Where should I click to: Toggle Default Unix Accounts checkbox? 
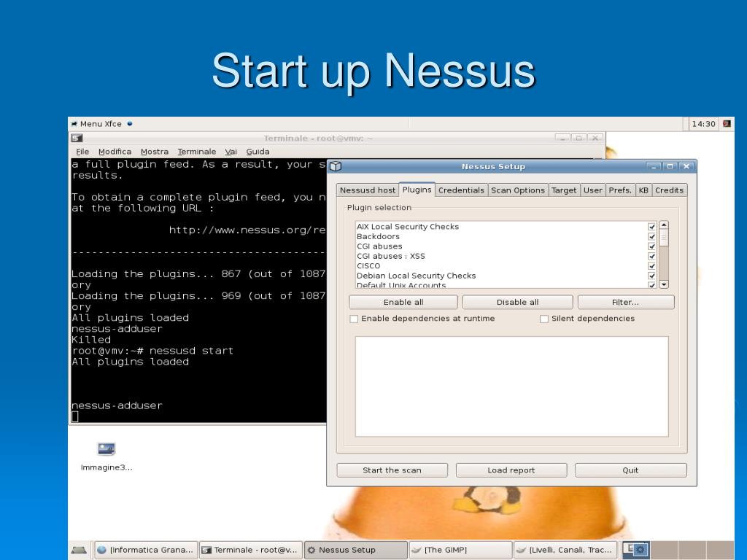(x=651, y=285)
